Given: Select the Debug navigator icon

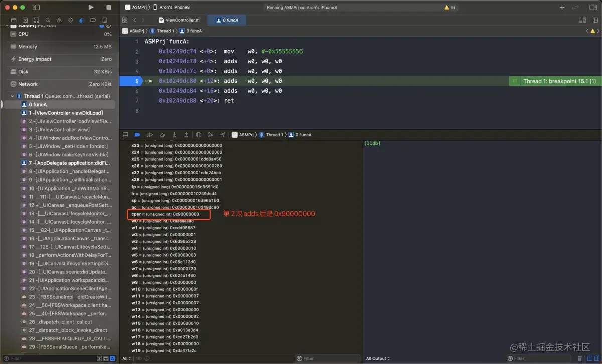Looking at the screenshot, I should pos(81,20).
